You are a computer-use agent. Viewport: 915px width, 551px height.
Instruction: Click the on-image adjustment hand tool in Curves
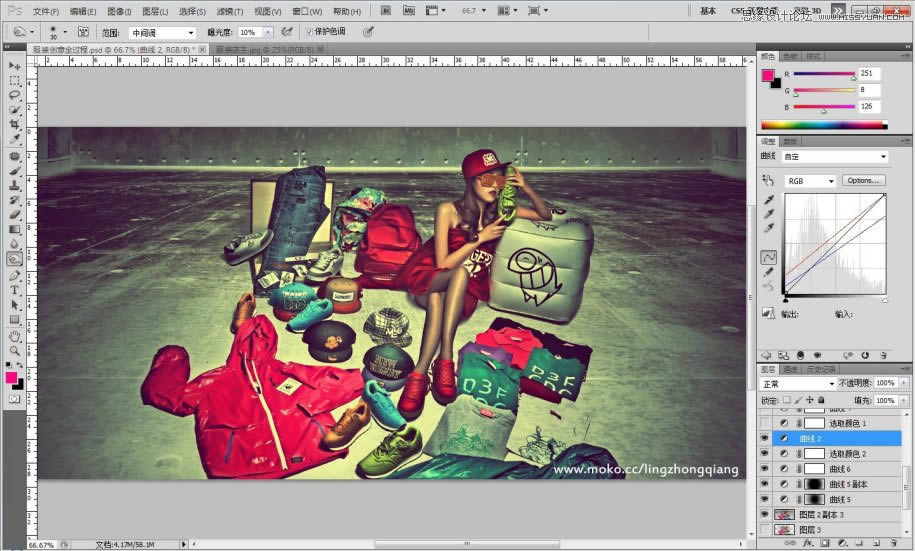click(x=768, y=181)
